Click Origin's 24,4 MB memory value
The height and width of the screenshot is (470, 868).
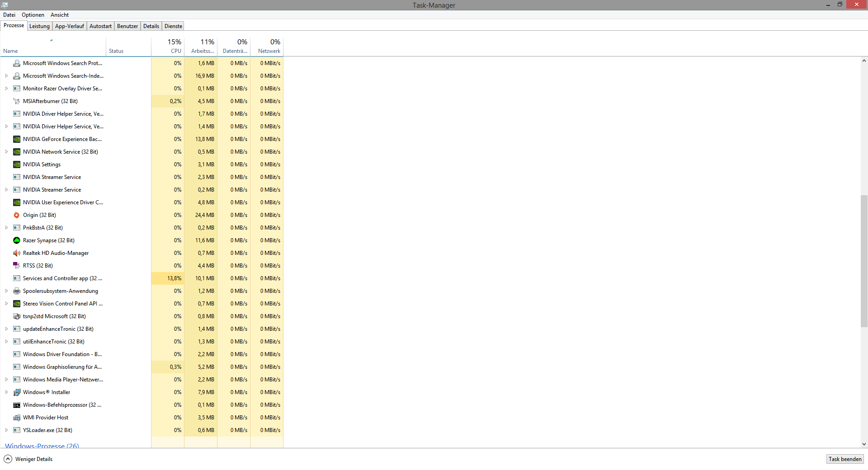205,215
